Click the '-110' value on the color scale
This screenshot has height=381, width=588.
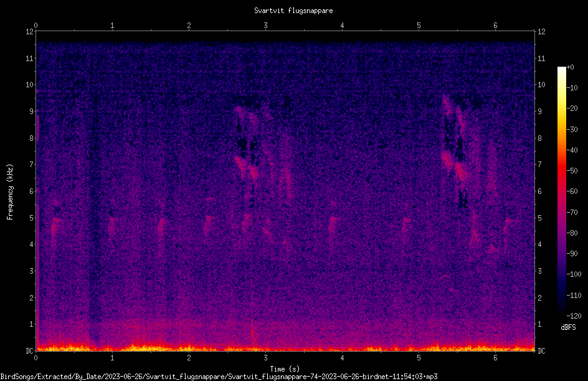click(574, 296)
